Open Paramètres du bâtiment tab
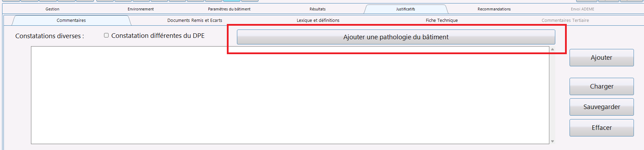 point(229,9)
